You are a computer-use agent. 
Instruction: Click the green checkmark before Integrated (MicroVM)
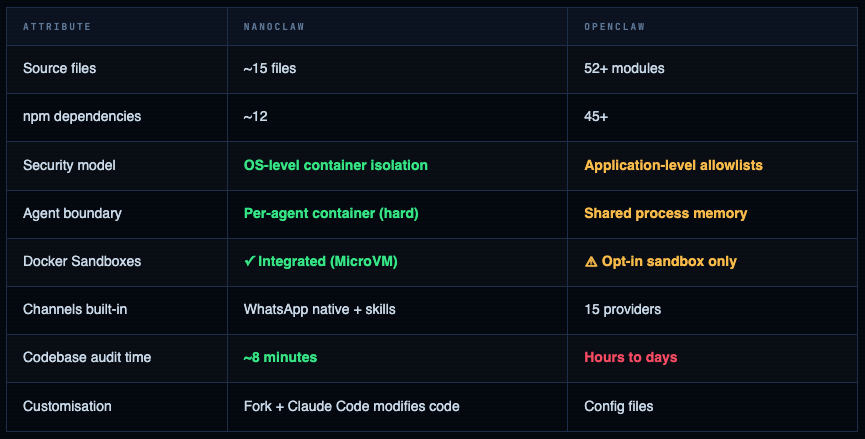coord(250,261)
